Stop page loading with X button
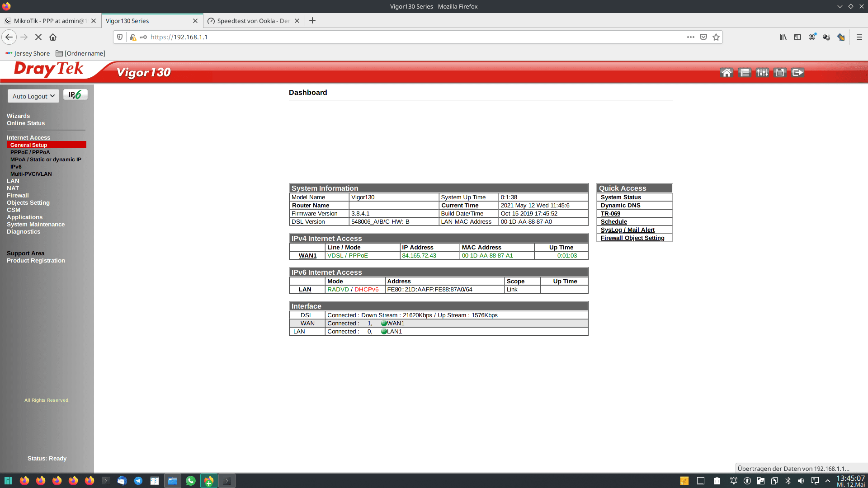 [x=38, y=37]
